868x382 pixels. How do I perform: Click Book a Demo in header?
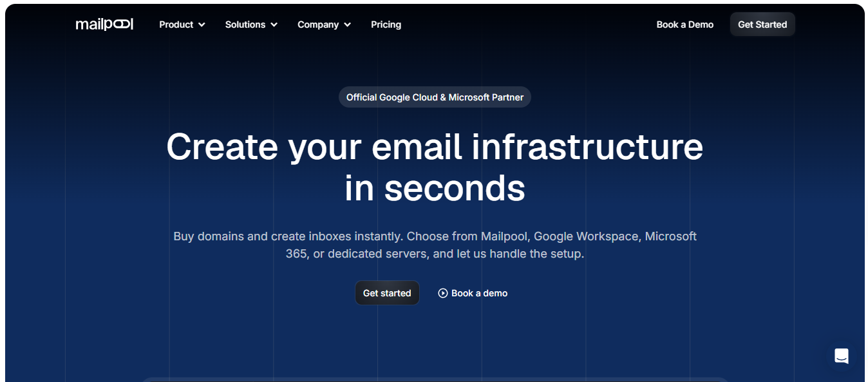coord(685,24)
